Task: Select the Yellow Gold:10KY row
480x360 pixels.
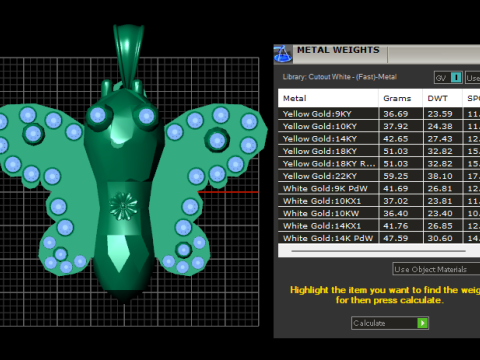Action: [x=379, y=126]
